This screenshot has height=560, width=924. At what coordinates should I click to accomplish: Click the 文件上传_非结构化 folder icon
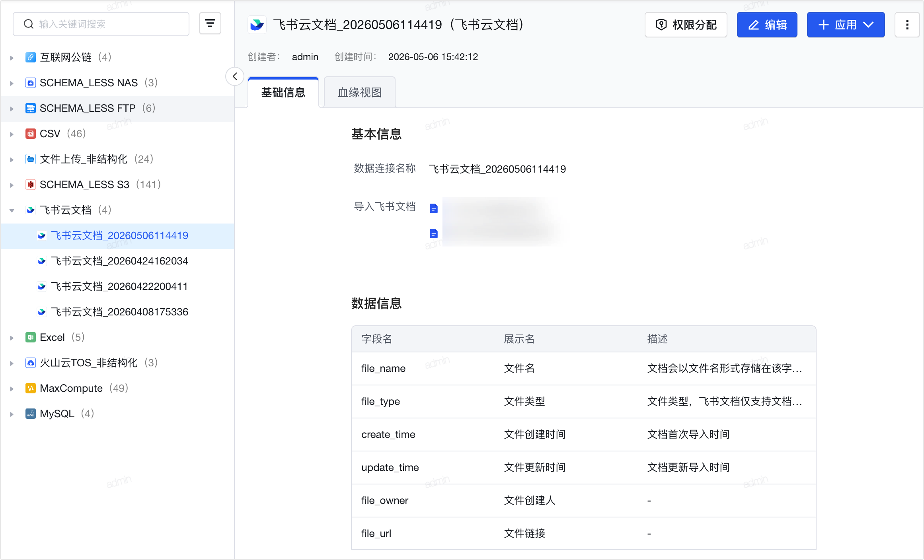pos(30,159)
